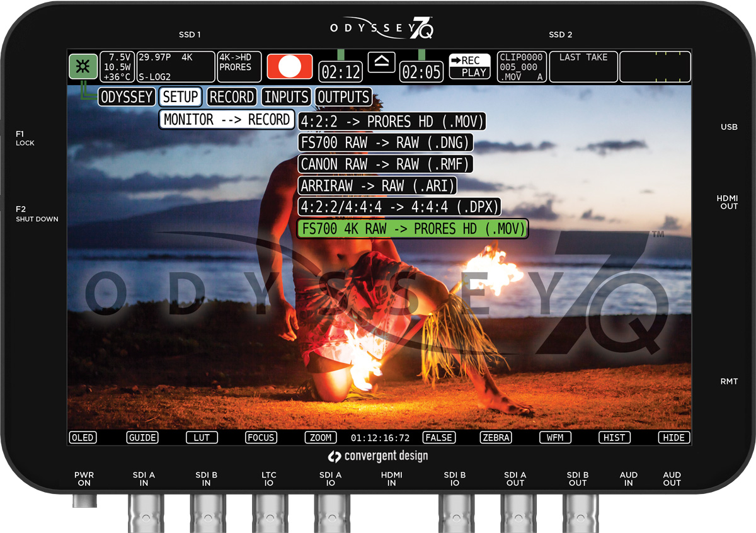Enable ZEBRA exposure overlay

[495, 437]
